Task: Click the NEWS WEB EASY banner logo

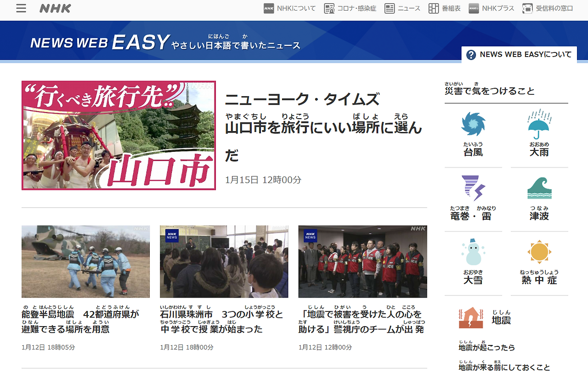Action: [100, 42]
